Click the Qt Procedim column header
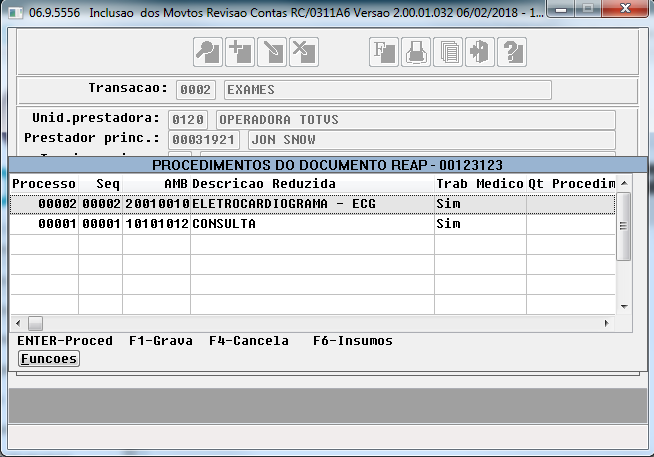The width and height of the screenshot is (654, 457). (x=571, y=184)
